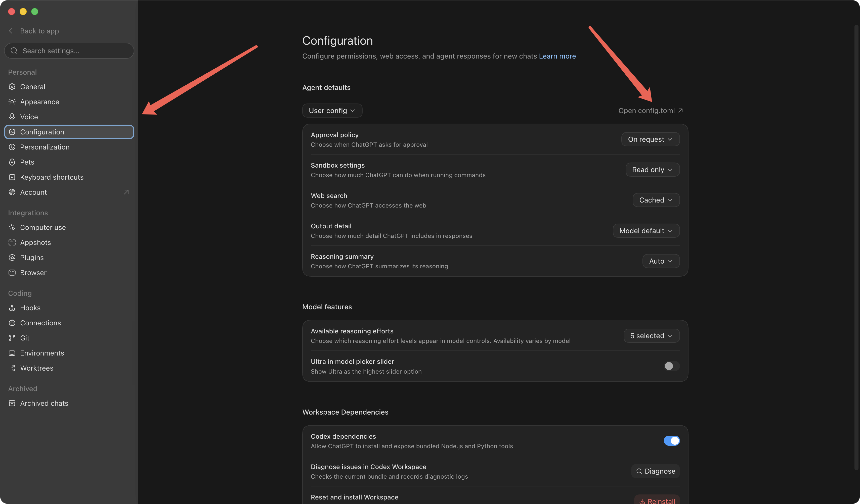Click the Browser window icon
Image resolution: width=860 pixels, height=504 pixels.
click(12, 272)
